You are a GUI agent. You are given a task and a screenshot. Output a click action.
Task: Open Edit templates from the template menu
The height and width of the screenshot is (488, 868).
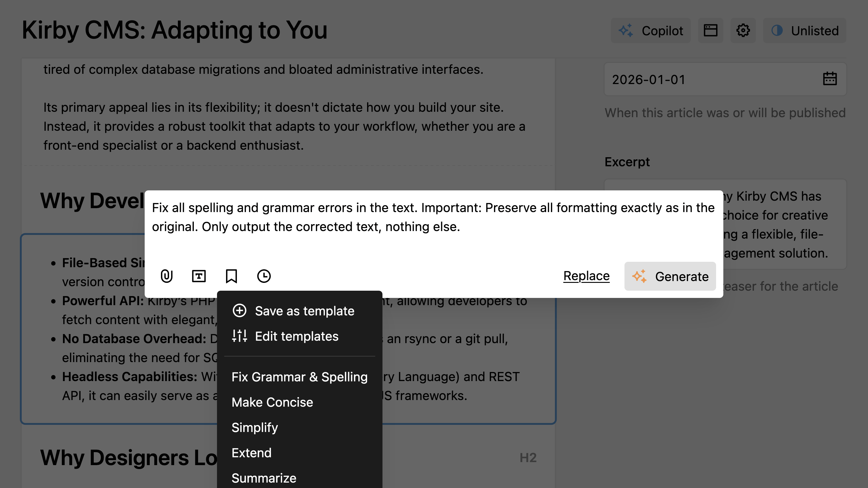tap(297, 336)
